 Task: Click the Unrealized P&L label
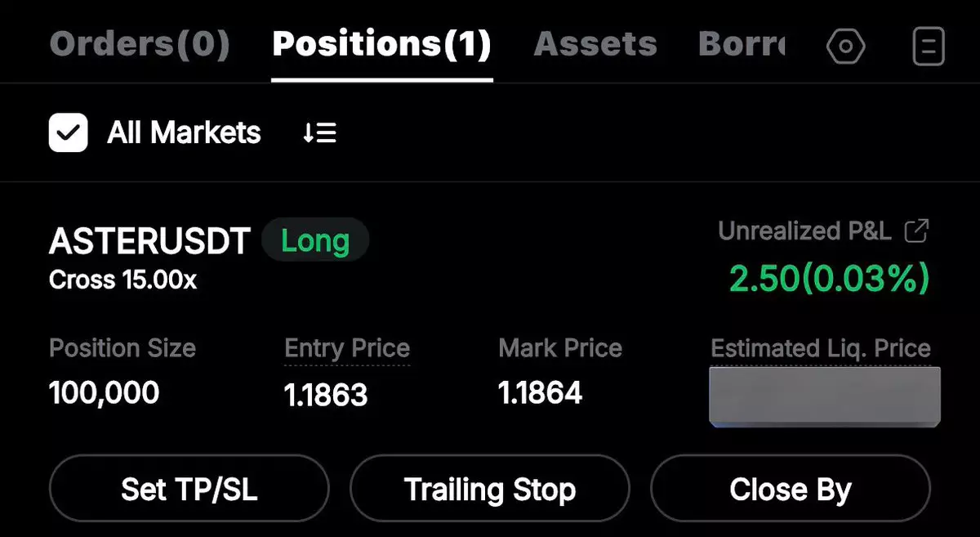[804, 231]
